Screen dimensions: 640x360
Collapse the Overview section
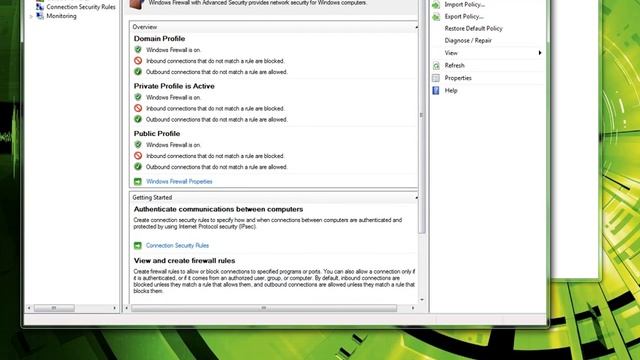tap(416, 27)
